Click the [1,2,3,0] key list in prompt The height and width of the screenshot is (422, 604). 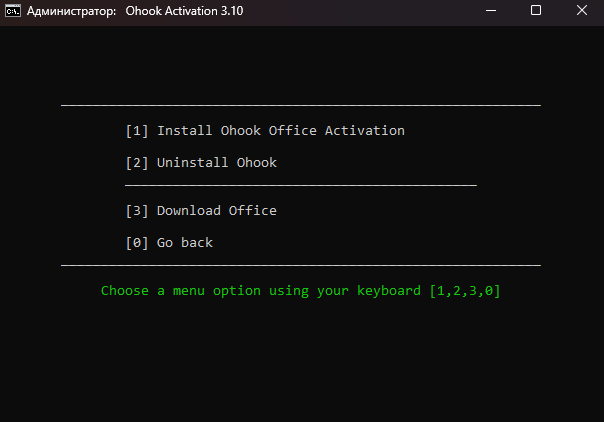(x=464, y=291)
